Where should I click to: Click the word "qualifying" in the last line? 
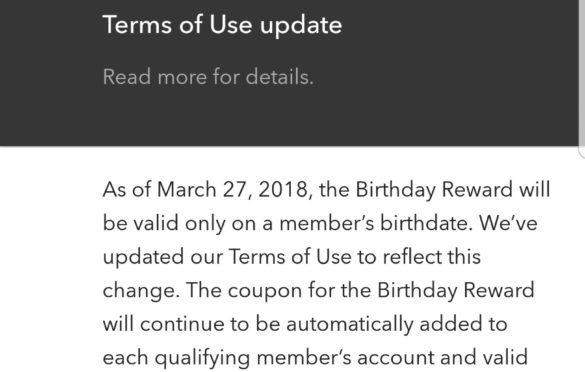[202, 358]
